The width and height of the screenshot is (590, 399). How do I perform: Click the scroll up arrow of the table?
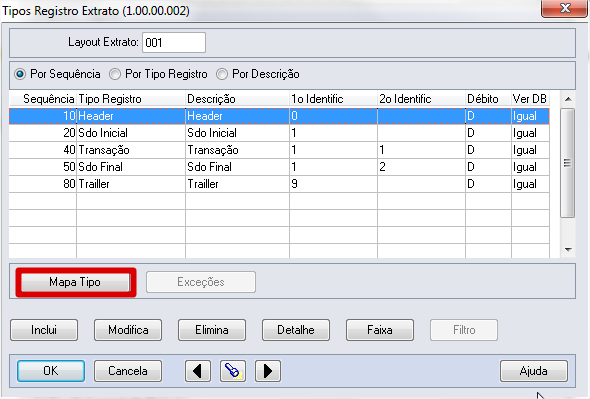coord(568,99)
